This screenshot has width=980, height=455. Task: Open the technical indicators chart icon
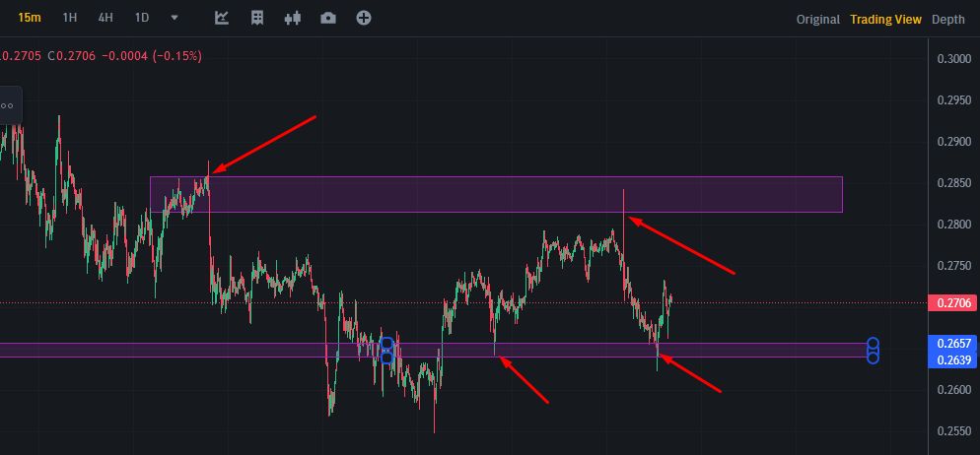(x=221, y=18)
